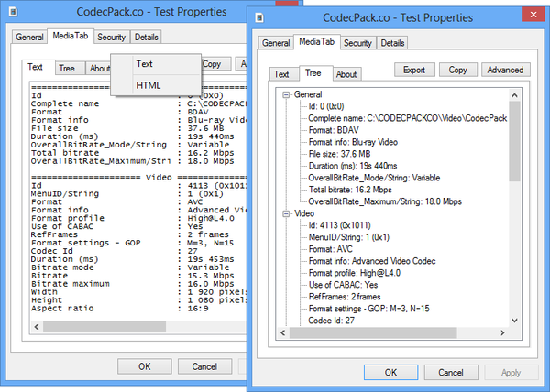
Task: Select 'Use of CABAC: Yes' tree row
Action: 343,285
